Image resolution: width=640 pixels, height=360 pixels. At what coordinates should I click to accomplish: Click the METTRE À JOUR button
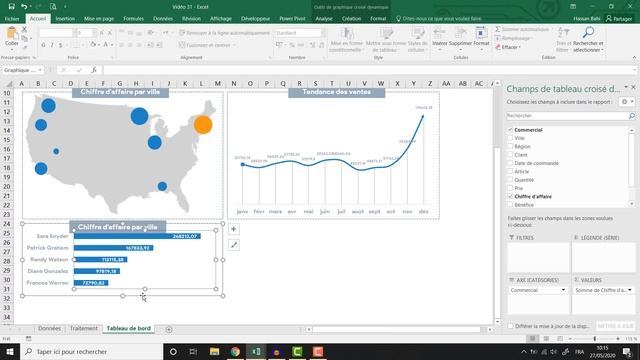point(616,326)
